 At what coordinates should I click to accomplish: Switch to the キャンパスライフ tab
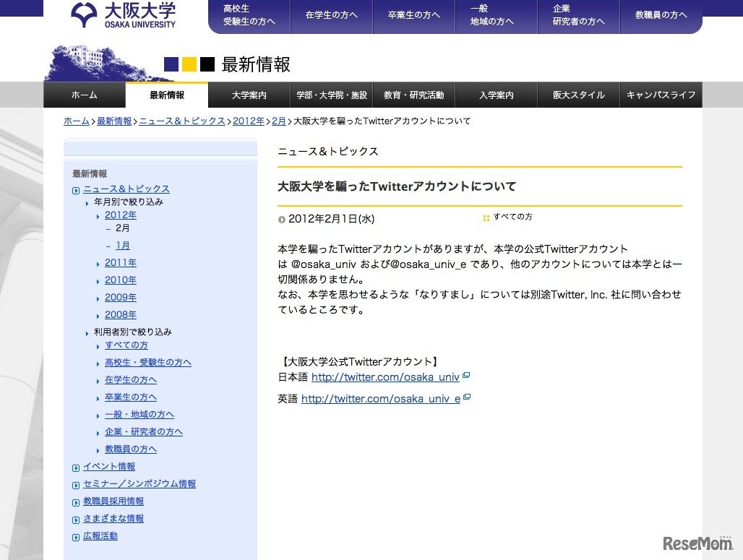tap(661, 95)
